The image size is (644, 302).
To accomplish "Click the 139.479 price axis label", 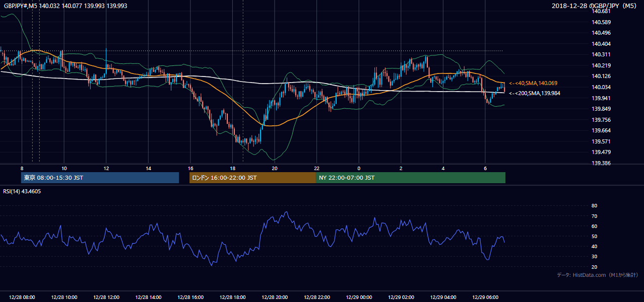I will 602,153.
